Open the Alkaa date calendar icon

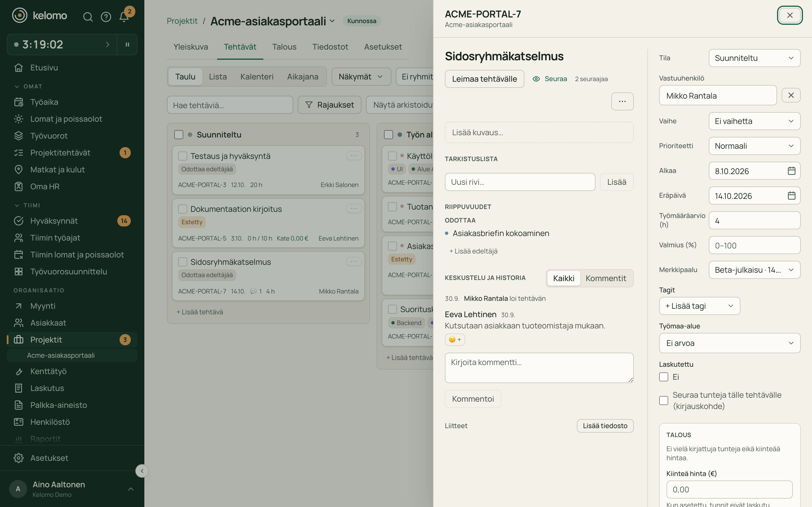791,171
